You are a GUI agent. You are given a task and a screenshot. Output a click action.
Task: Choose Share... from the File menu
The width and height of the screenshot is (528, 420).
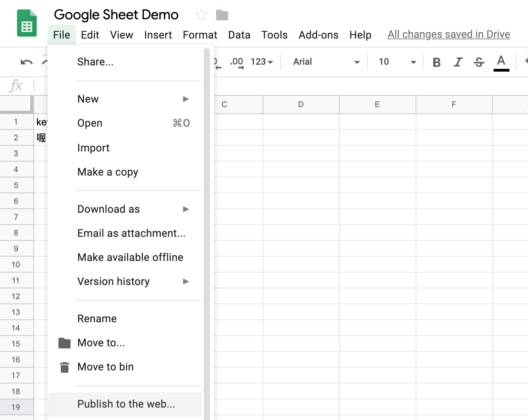tap(125, 62)
